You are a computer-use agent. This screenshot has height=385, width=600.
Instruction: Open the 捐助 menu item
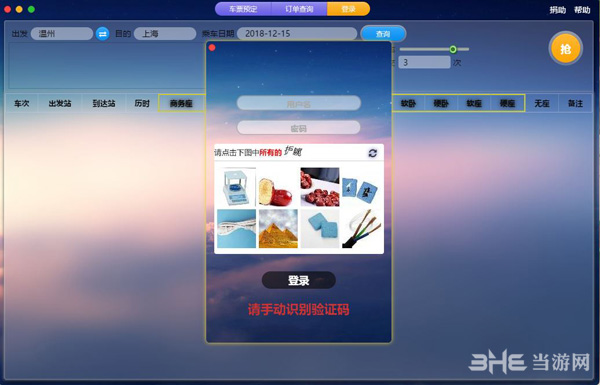[x=558, y=10]
